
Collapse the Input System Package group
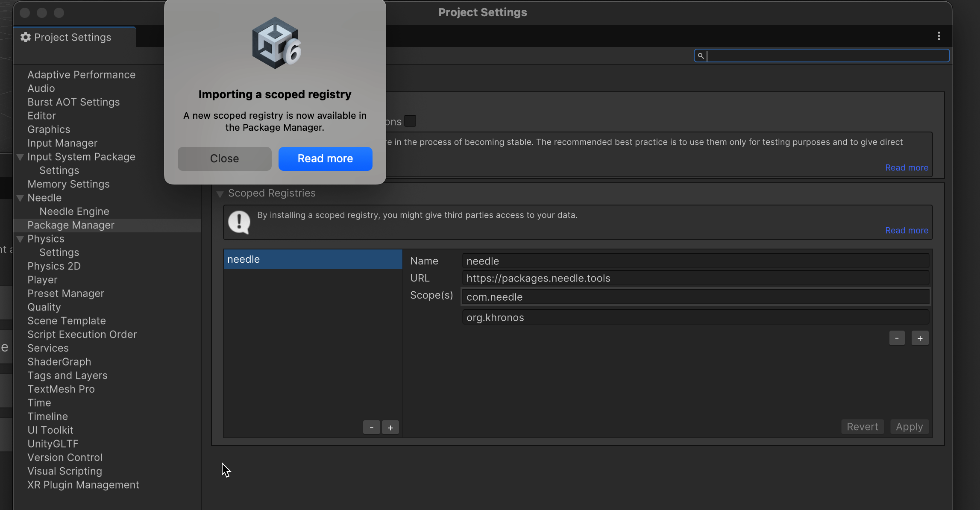click(x=20, y=157)
